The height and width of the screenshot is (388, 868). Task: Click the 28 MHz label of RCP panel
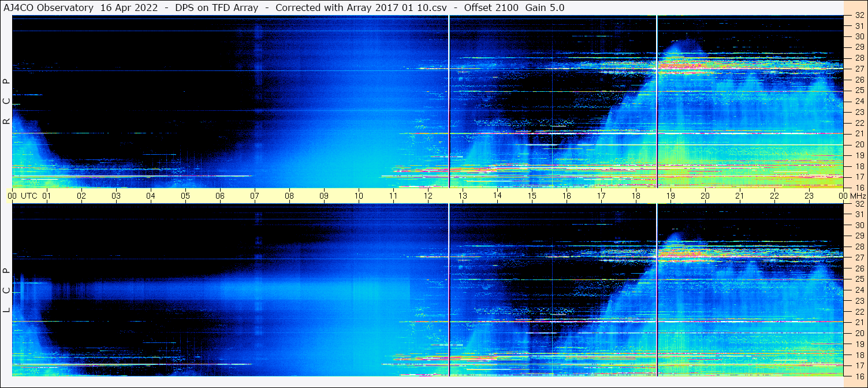tap(859, 58)
